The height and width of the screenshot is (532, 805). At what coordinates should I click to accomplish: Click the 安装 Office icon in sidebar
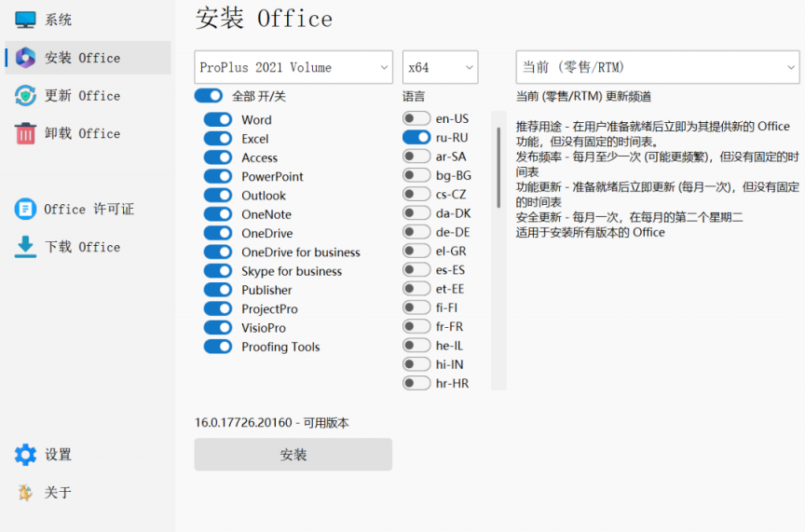(x=25, y=58)
